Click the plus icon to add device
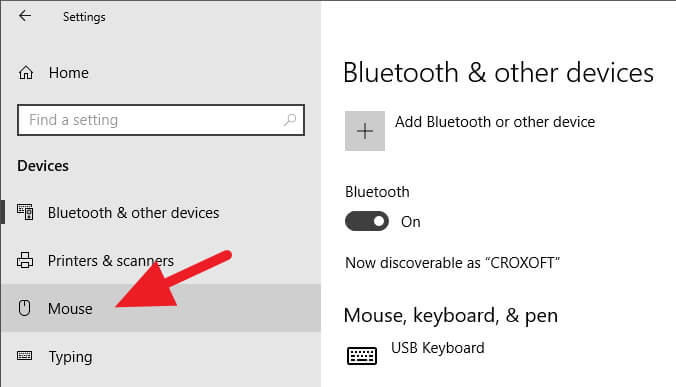Image resolution: width=676 pixels, height=387 pixels. click(x=365, y=131)
